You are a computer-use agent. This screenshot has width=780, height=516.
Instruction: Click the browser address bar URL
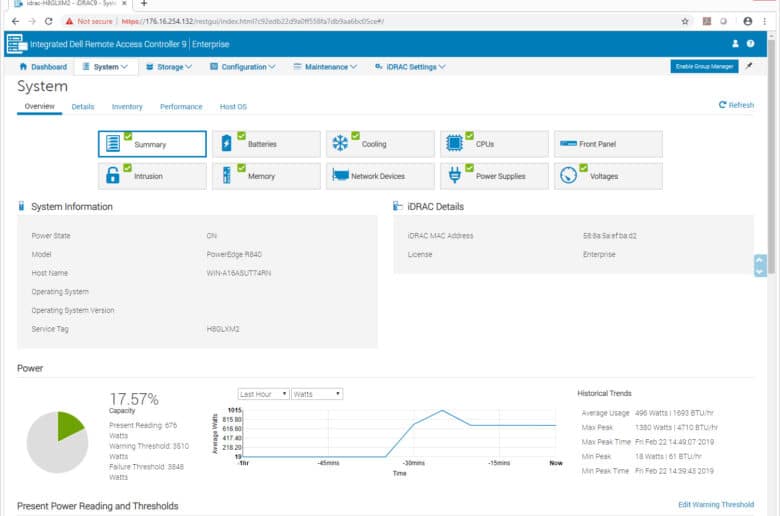(x=253, y=21)
